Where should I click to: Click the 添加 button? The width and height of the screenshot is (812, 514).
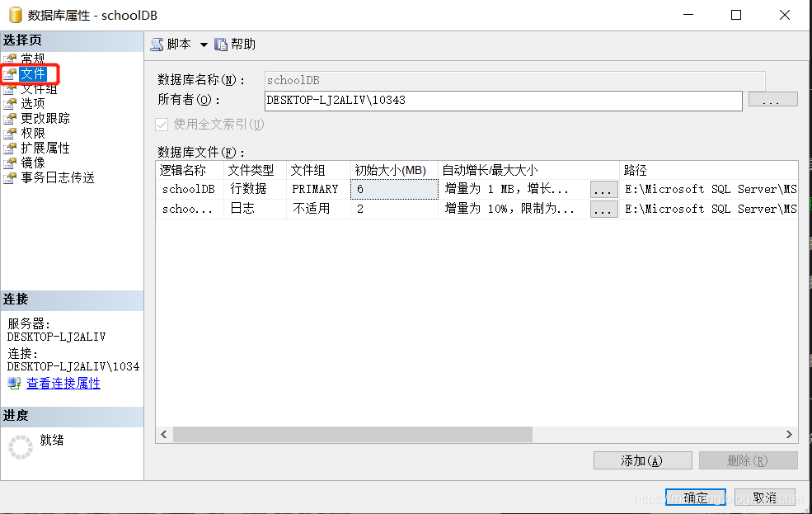pyautogui.click(x=643, y=460)
